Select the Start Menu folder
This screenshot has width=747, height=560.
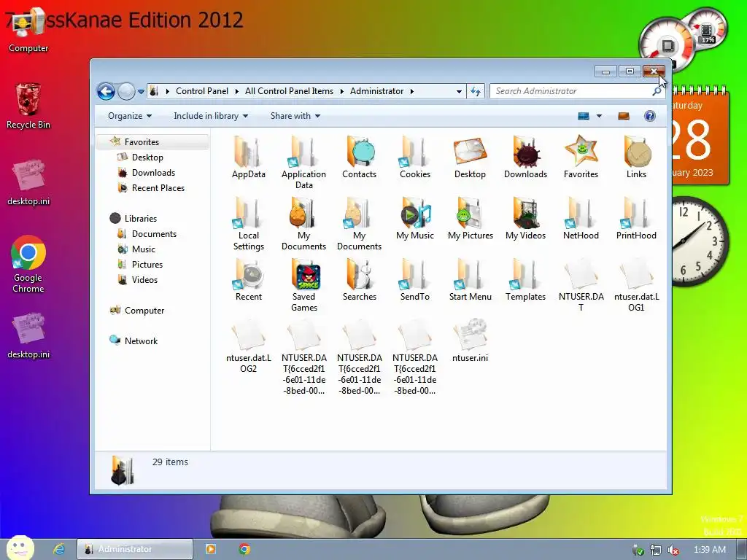pos(471,279)
